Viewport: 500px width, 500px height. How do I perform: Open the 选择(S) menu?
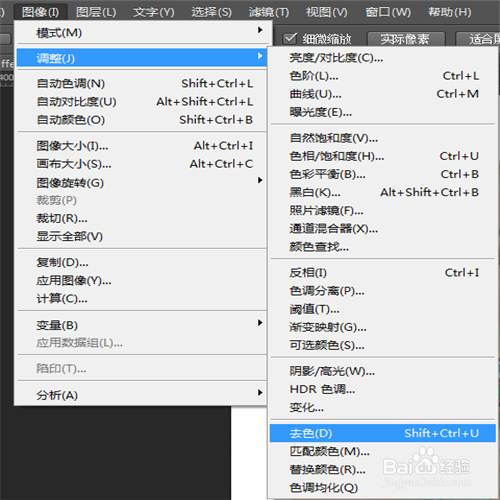(211, 12)
